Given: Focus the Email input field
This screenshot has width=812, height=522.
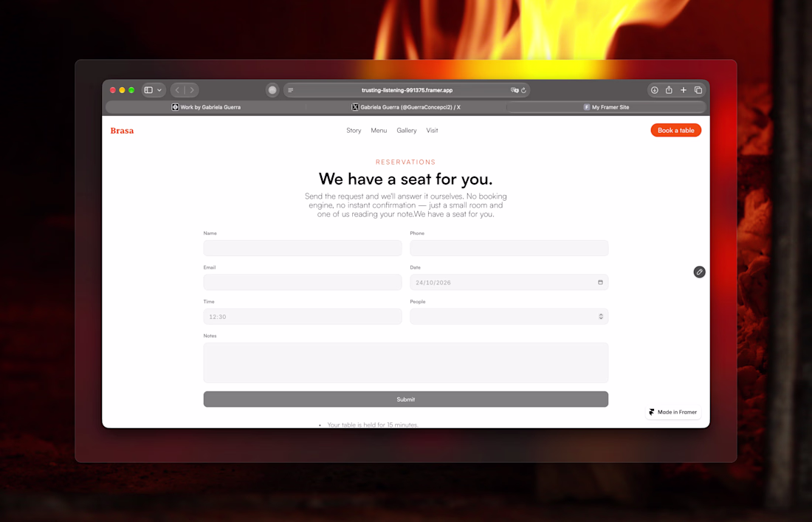Looking at the screenshot, I should tap(303, 282).
